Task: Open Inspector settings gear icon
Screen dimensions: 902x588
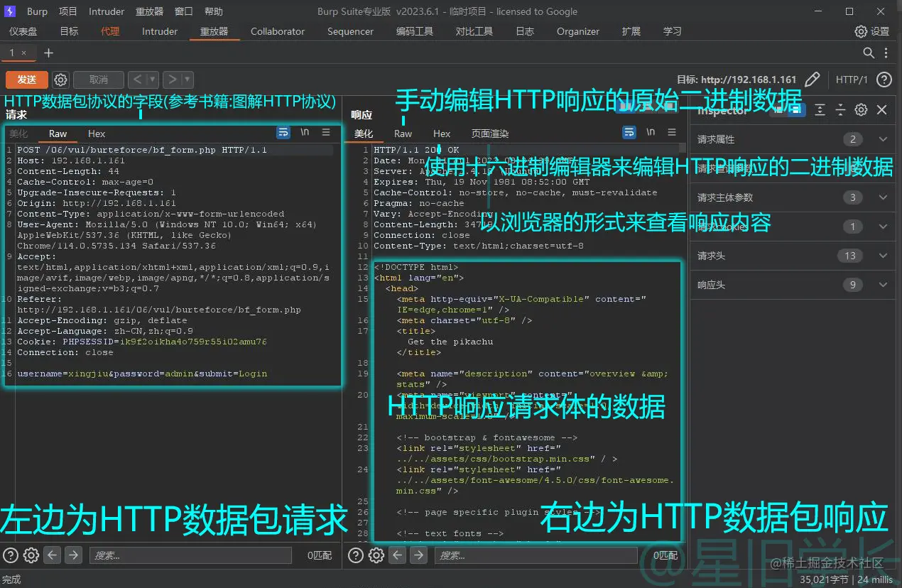Action: [861, 110]
